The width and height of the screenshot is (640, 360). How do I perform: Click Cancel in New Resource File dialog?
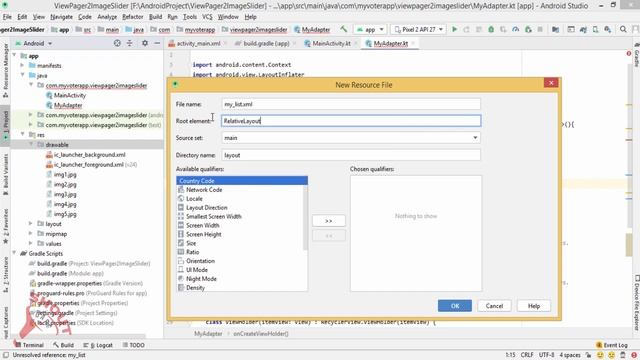coord(494,306)
